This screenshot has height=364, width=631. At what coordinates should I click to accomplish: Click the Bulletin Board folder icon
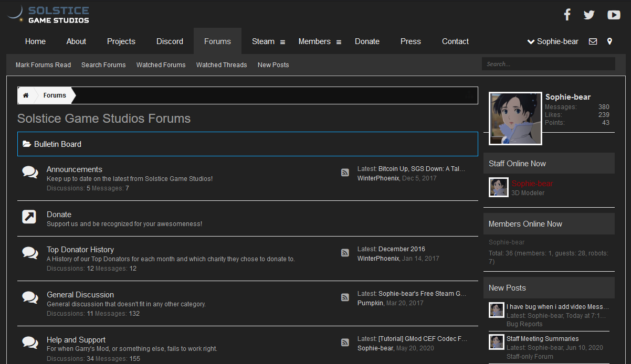[x=27, y=144]
